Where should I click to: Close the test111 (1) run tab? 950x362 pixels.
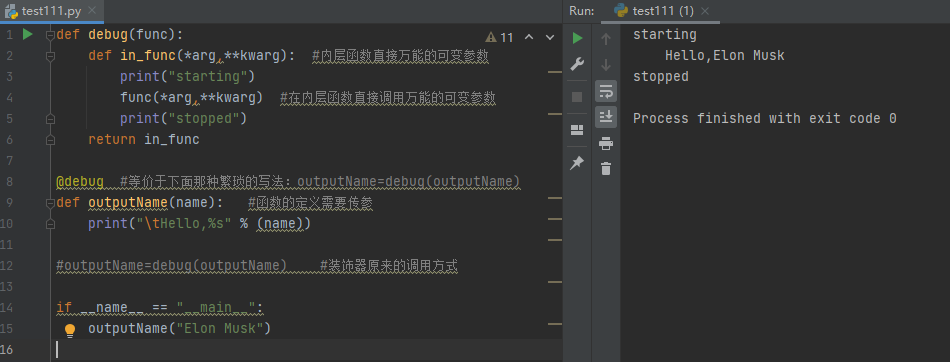coord(705,11)
